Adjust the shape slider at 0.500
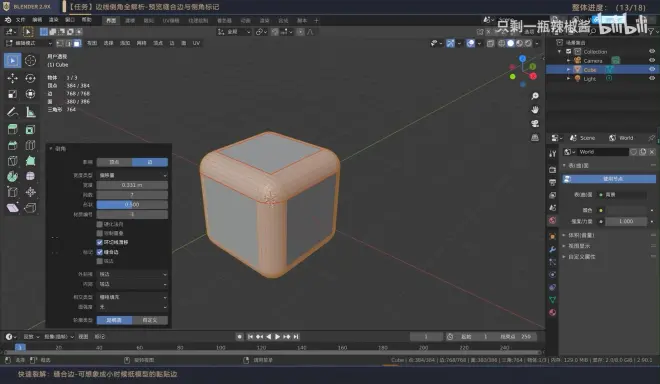This screenshot has height=384, width=660. pyautogui.click(x=132, y=205)
